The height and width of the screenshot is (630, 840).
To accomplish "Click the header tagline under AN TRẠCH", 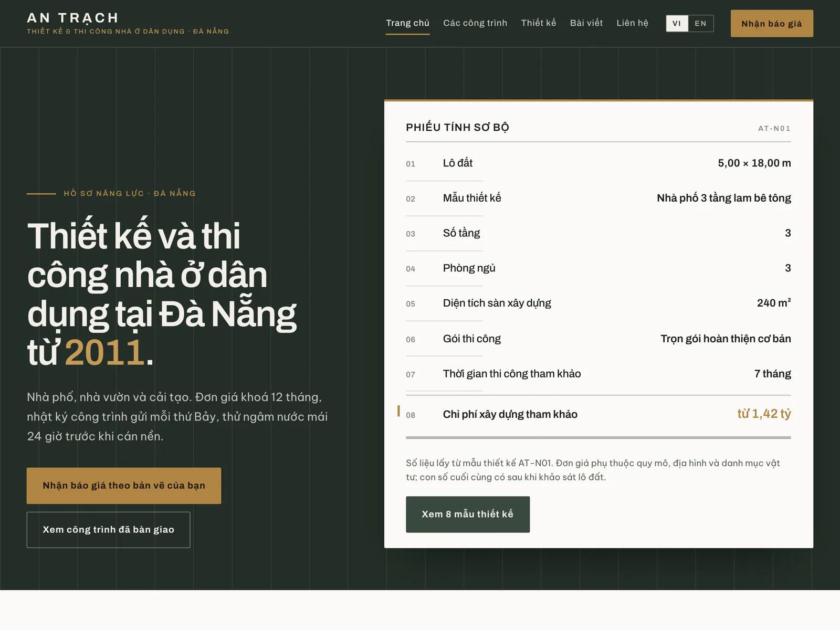I will tap(128, 31).
